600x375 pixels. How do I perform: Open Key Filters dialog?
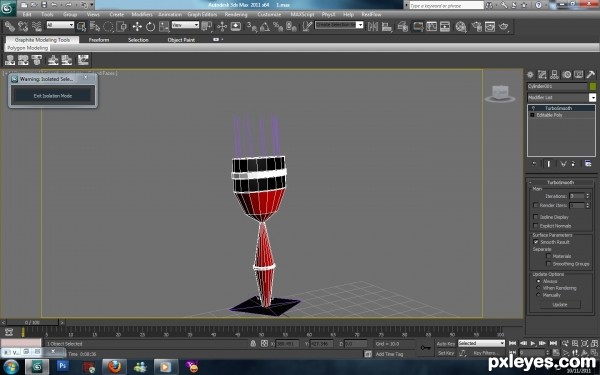pyautogui.click(x=486, y=353)
